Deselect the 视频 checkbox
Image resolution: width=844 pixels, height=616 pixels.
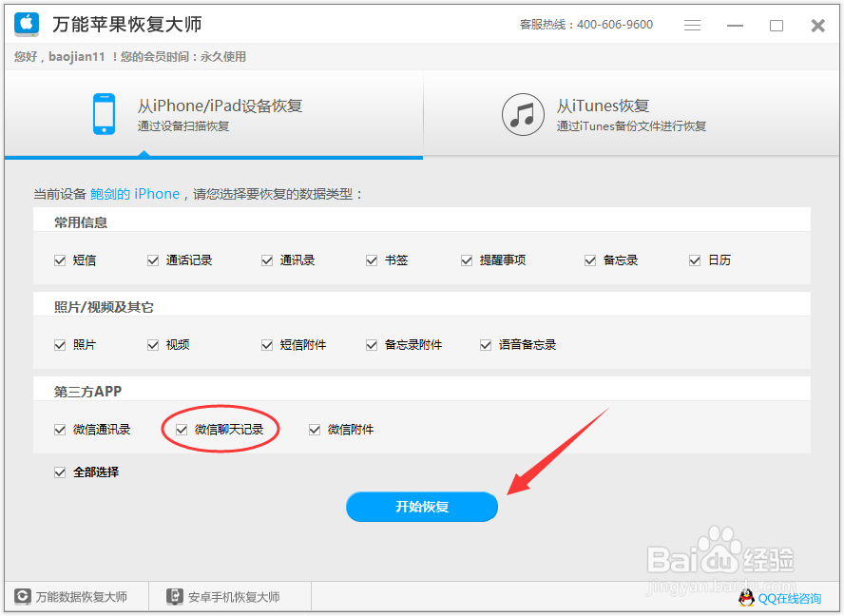(152, 345)
